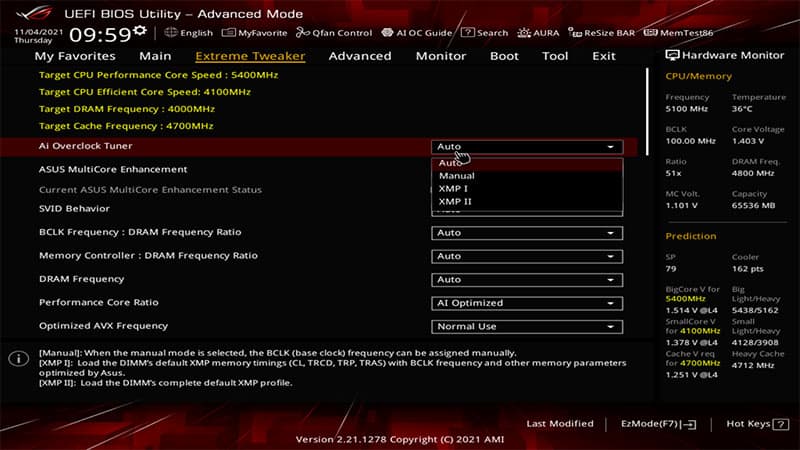Switch to the Boot tab
Image resolution: width=800 pixels, height=450 pixels.
[504, 56]
